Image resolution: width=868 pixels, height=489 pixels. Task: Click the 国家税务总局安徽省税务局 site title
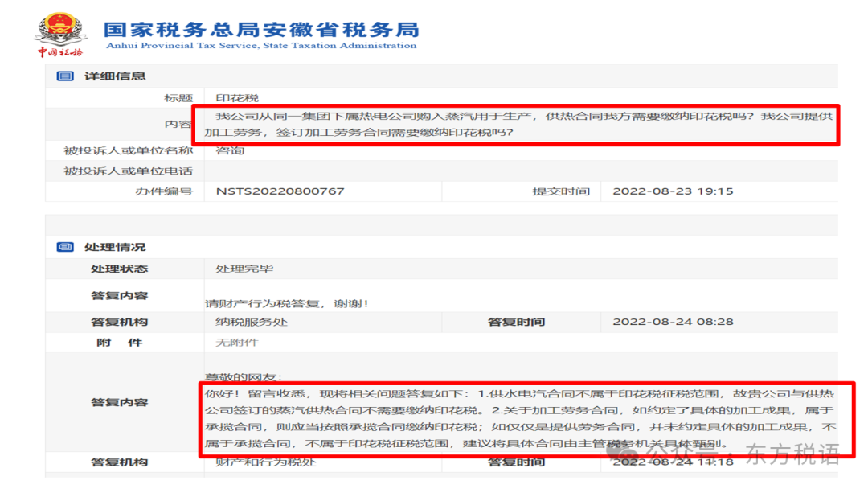(x=261, y=29)
